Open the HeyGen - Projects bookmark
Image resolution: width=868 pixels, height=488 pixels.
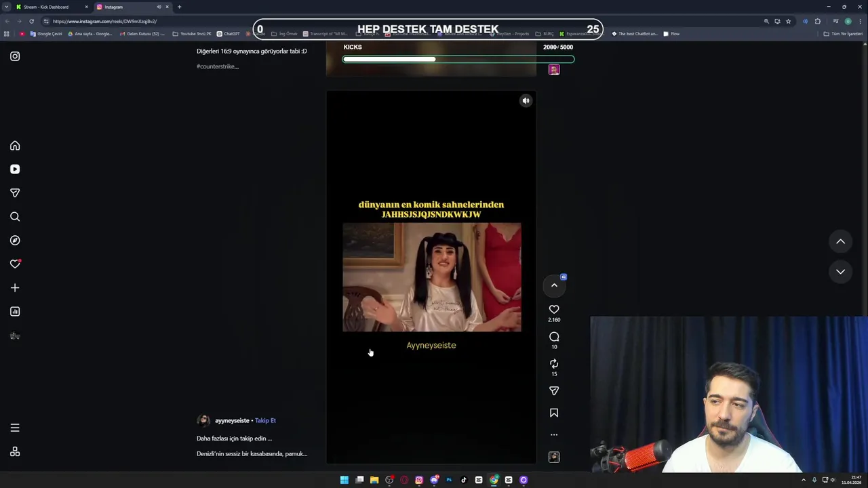[x=509, y=34]
